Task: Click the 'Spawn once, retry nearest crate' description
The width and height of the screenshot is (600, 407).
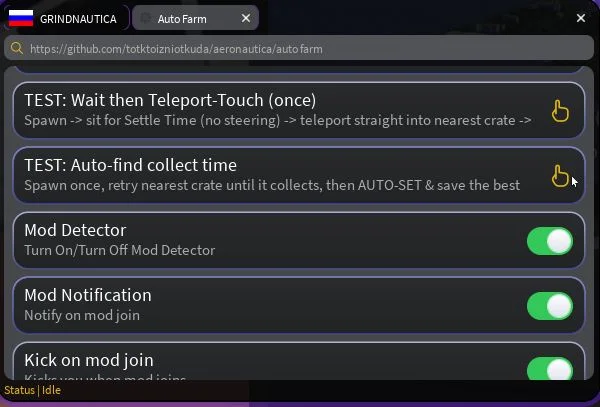Action: [272, 186]
